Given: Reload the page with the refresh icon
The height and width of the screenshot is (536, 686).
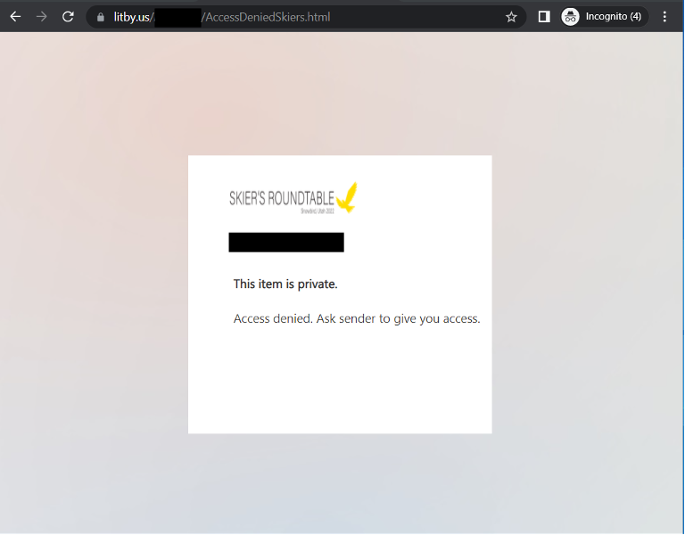Looking at the screenshot, I should point(68,17).
